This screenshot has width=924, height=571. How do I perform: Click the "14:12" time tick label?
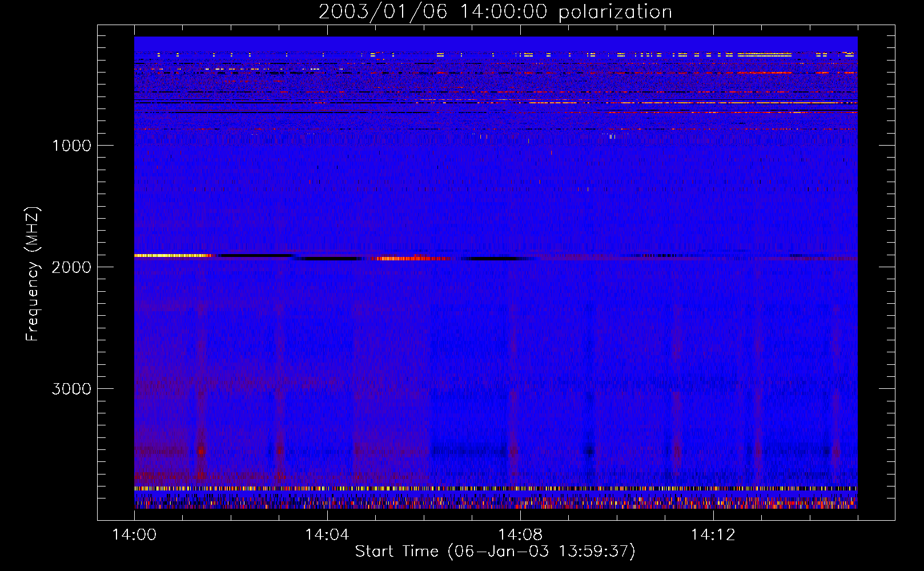[713, 535]
